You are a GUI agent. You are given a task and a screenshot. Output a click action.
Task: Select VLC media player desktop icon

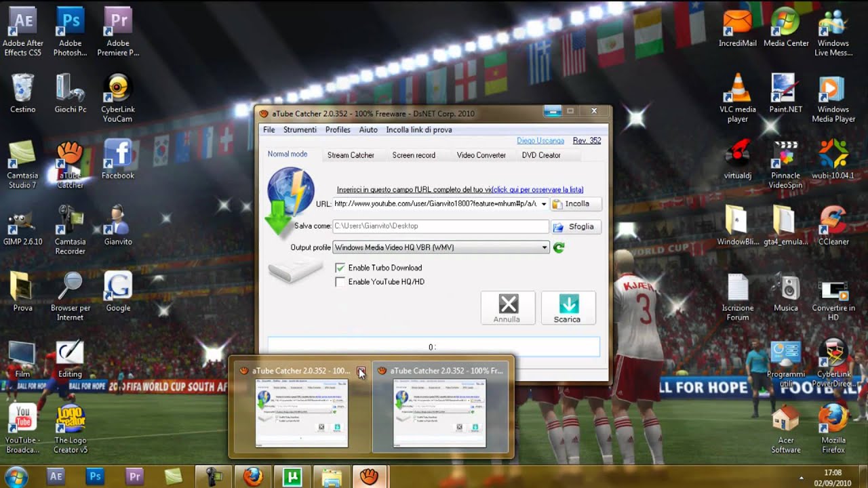738,98
